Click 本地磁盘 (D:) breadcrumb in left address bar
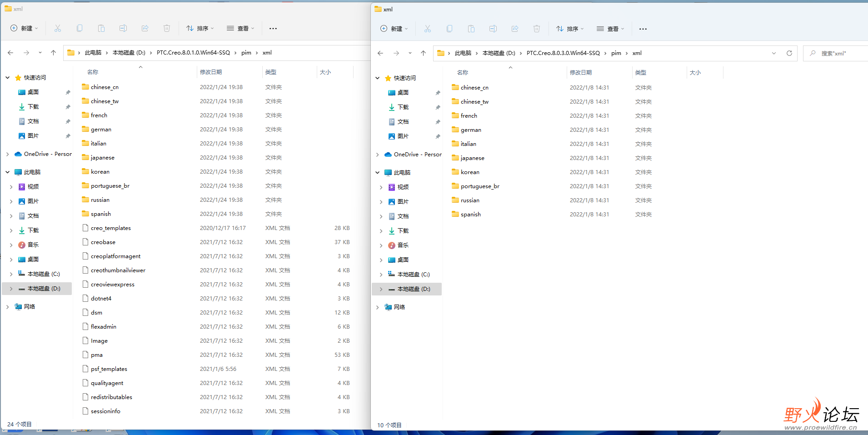This screenshot has height=435, width=868. tap(129, 53)
